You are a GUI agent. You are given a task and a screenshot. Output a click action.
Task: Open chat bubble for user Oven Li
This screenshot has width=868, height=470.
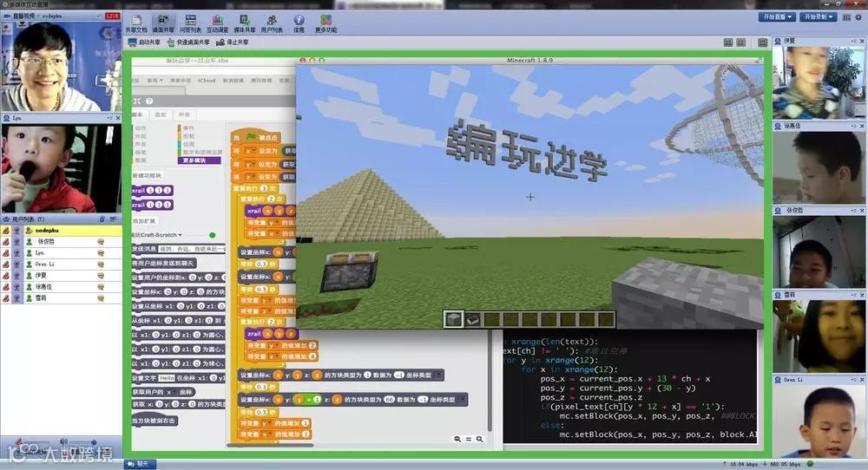click(x=101, y=264)
